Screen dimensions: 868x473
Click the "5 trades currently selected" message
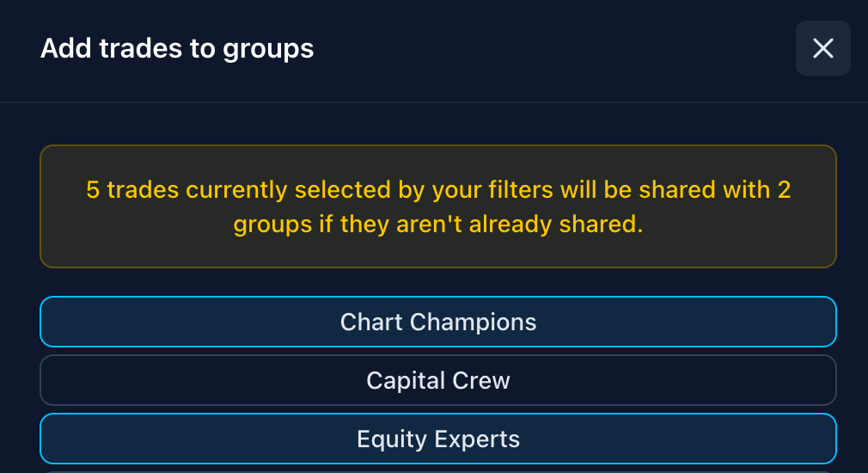coord(438,189)
